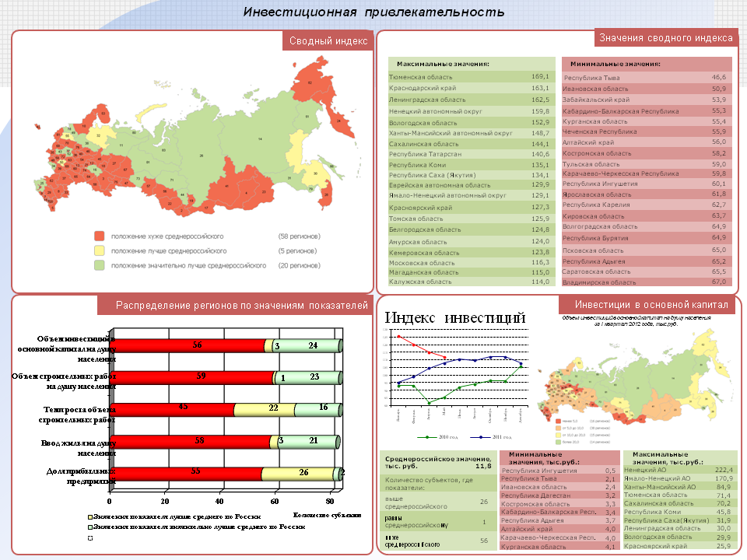
Task: Click yellow segment 22 in construction growth bar
Action: click(x=265, y=410)
